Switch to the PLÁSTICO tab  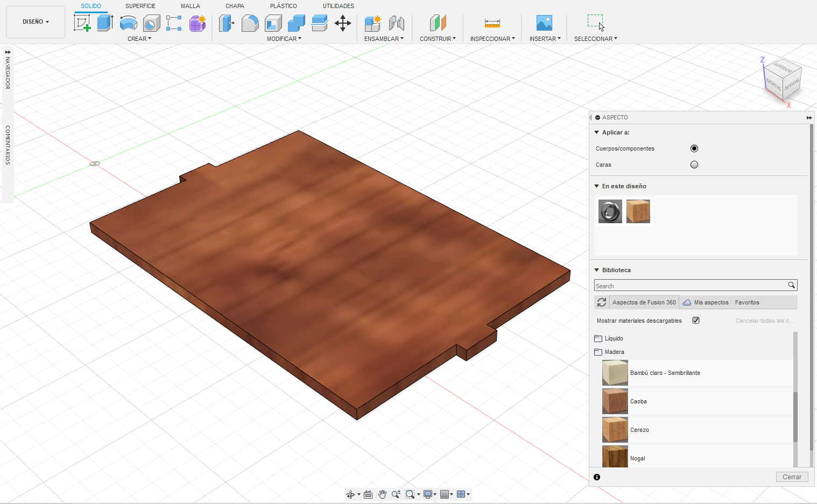coord(284,6)
